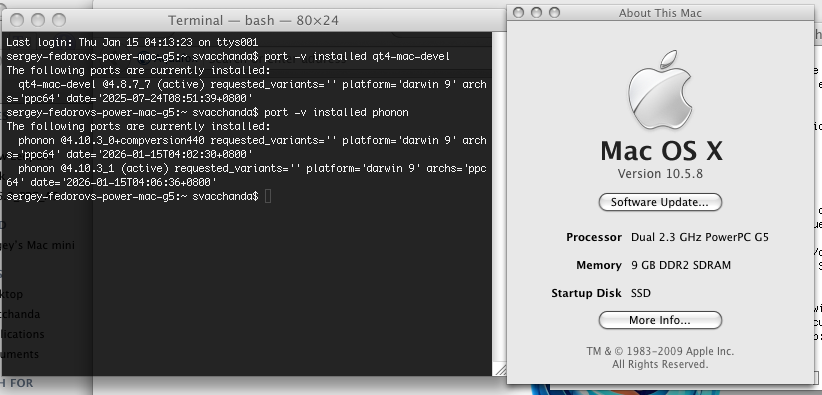822x395 pixels.
Task: Click the 'Mac OS X' heading
Action: (662, 151)
